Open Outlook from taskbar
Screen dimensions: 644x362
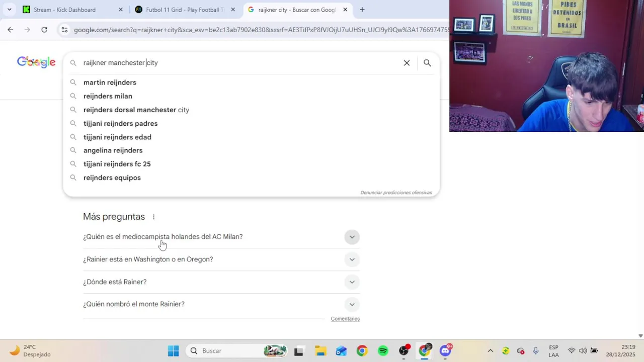click(x=341, y=351)
